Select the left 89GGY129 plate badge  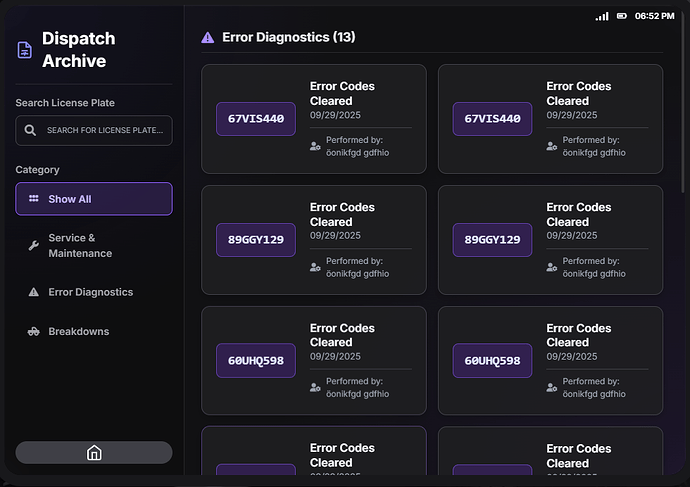256,240
